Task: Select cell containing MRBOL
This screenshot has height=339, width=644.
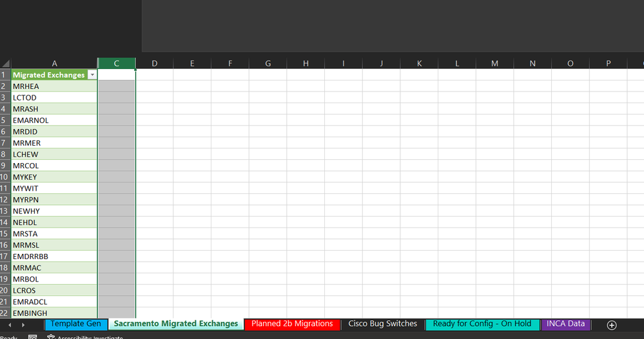Action: (54, 279)
